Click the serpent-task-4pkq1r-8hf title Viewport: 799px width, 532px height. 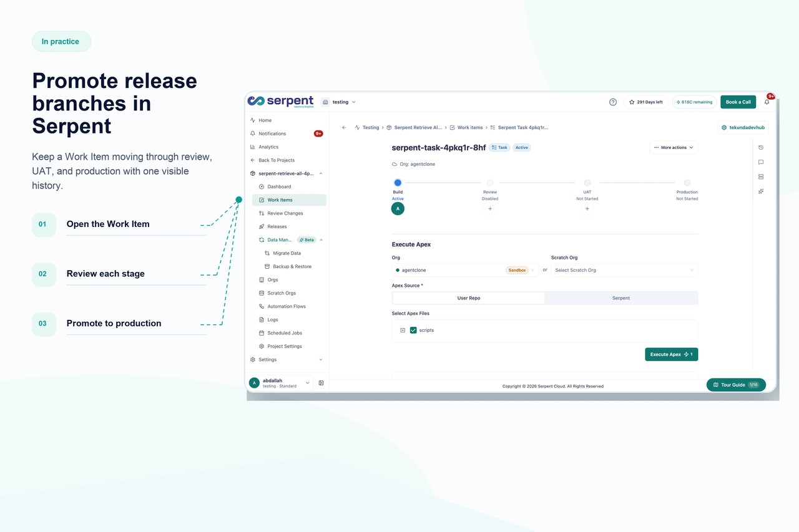coord(439,148)
